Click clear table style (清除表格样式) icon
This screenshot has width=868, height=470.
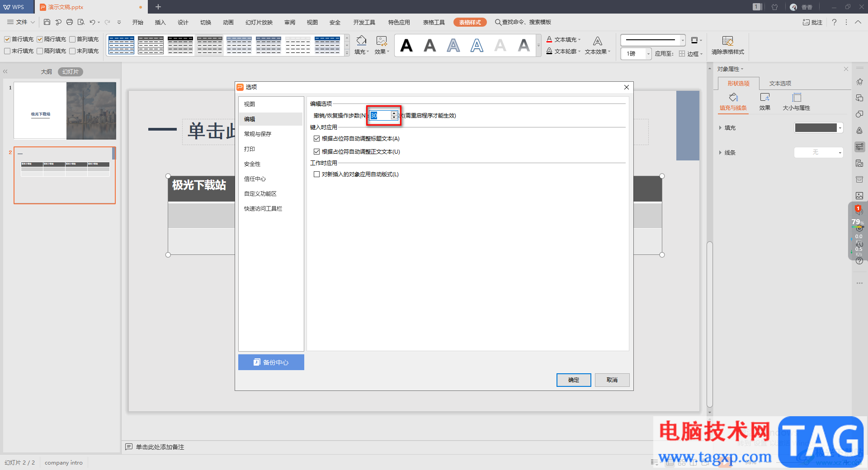[727, 45]
